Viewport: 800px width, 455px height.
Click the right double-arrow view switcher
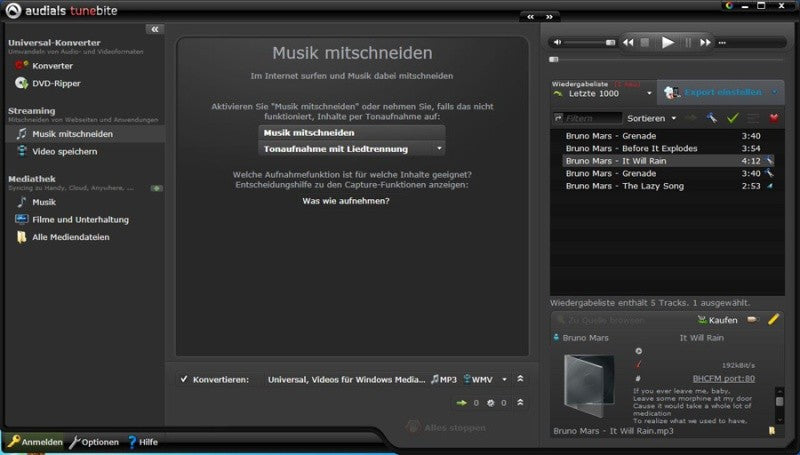[549, 17]
